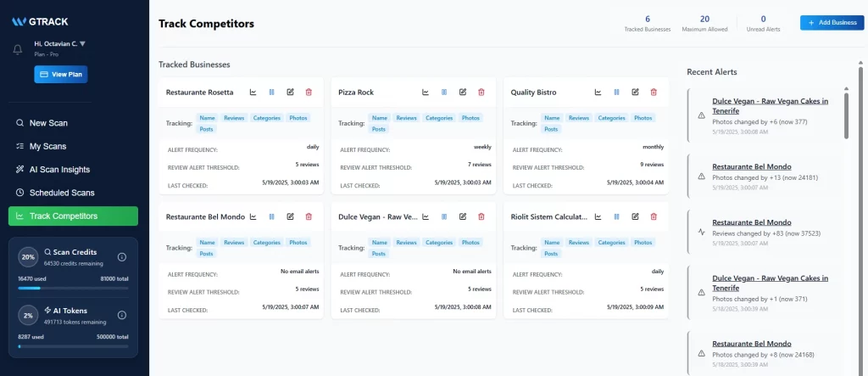Open Restaurante Bel Mondo alert, photos +13
The width and height of the screenshot is (868, 376).
[x=751, y=166]
